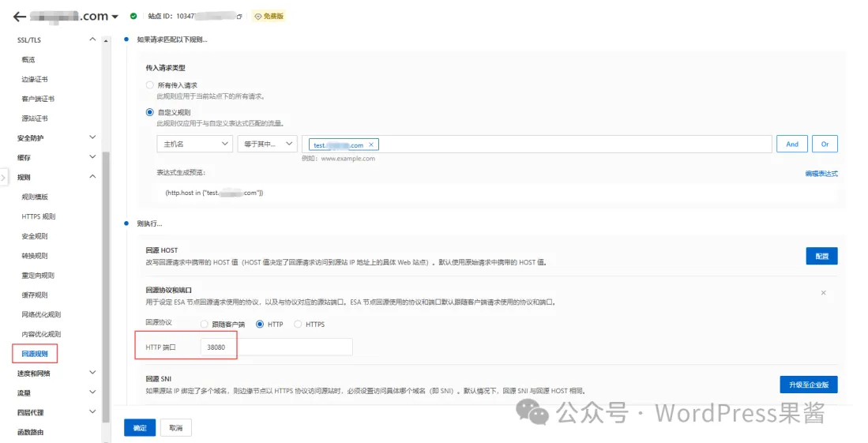Choose 跟随客户端 origin protocol
Viewport: 868px width, 443px height.
pos(205,325)
